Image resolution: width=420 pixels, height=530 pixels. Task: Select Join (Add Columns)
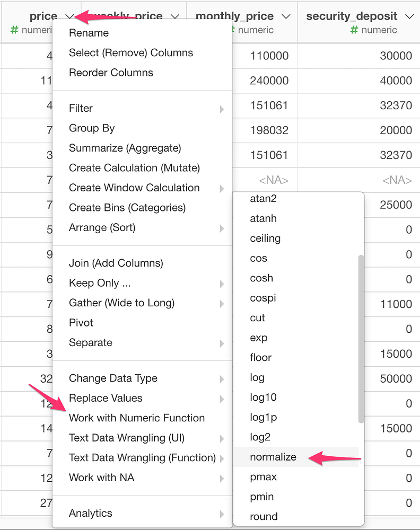click(x=116, y=263)
